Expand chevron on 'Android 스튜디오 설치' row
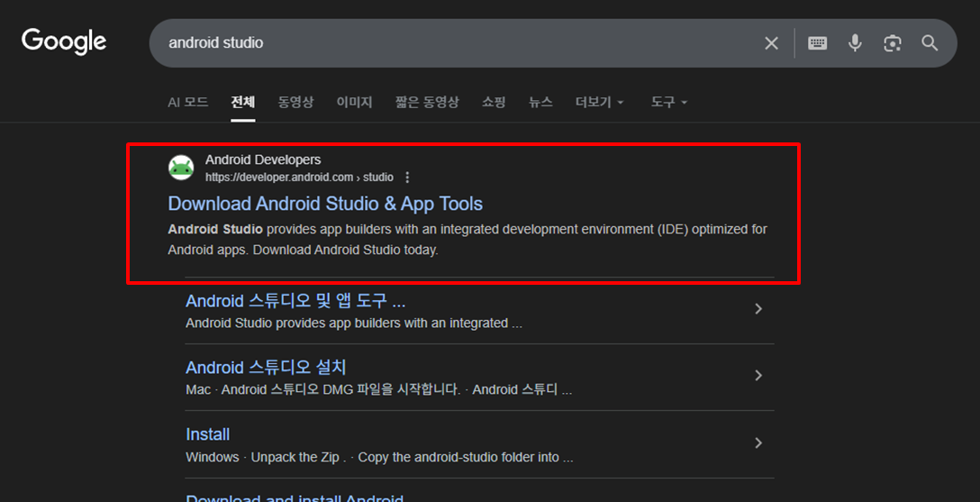The image size is (980, 502). coord(758,376)
